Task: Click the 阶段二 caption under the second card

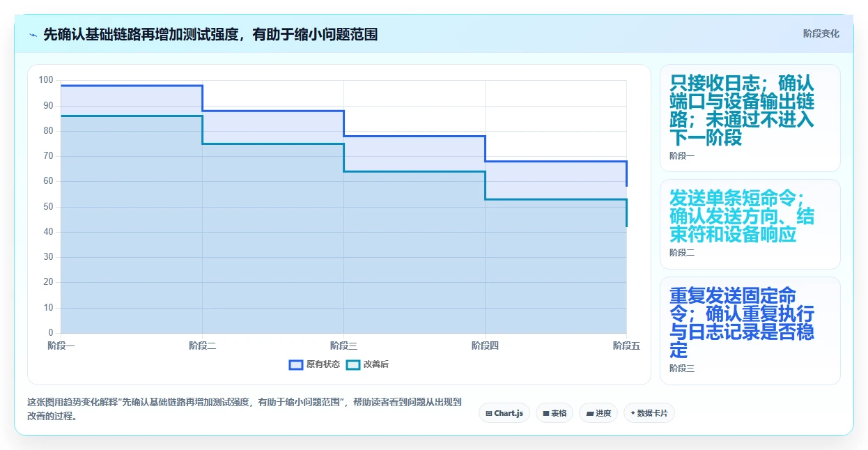Action: [x=682, y=253]
